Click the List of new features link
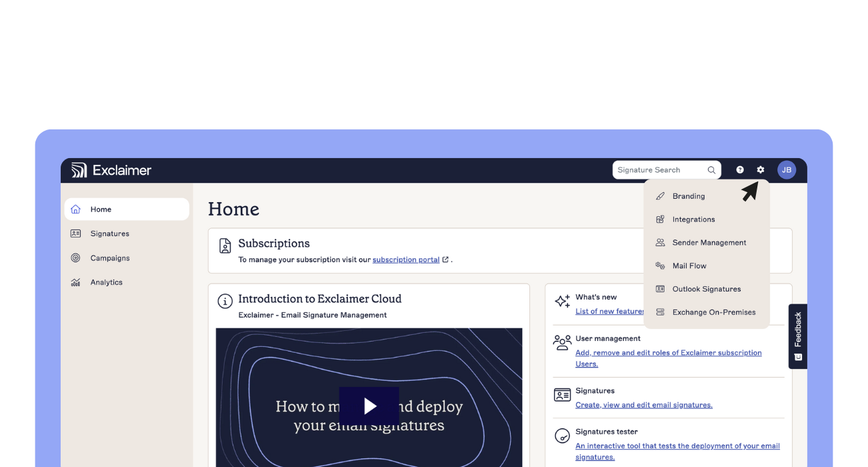Screen dimensions: 868x467 coord(609,311)
